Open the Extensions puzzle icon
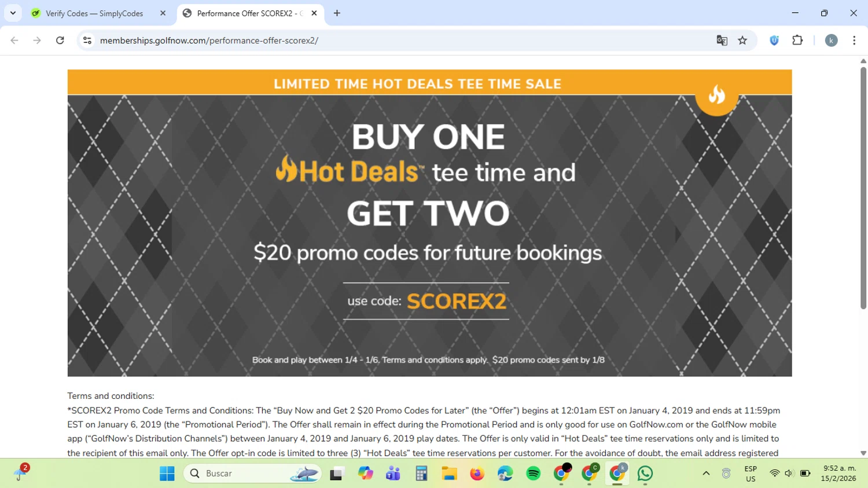Screen dimensions: 868x488 click(x=797, y=41)
